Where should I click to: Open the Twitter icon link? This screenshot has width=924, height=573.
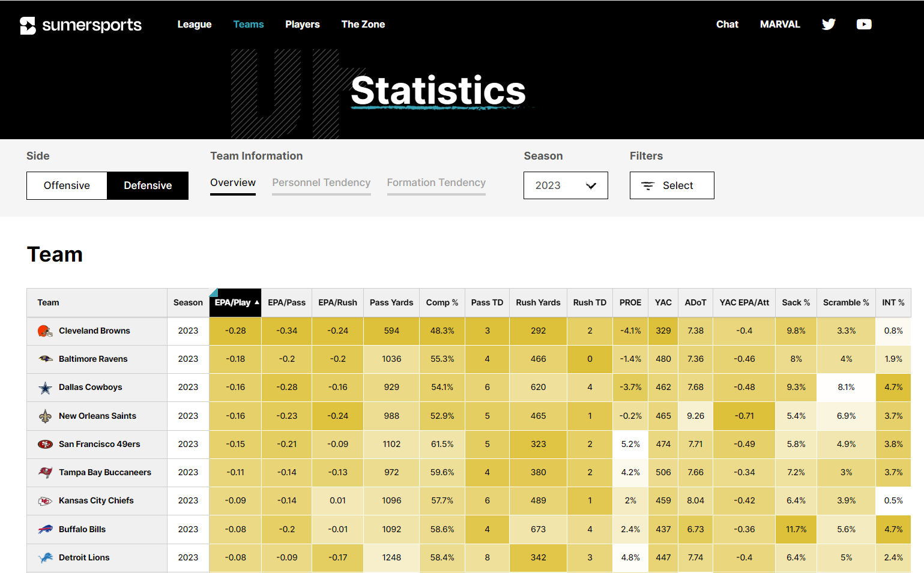[829, 24]
